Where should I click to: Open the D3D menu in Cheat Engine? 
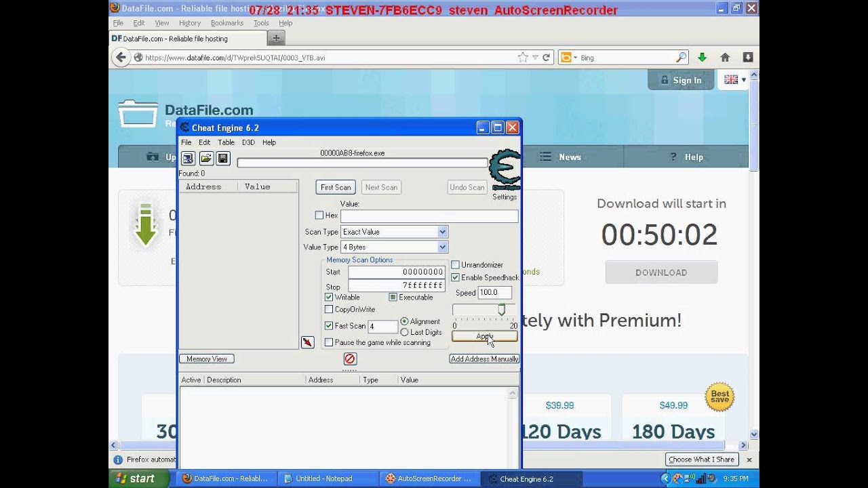point(248,142)
